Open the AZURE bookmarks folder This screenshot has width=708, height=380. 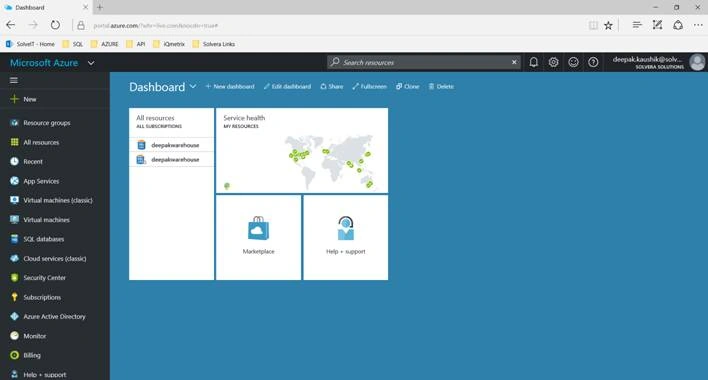pyautogui.click(x=104, y=44)
